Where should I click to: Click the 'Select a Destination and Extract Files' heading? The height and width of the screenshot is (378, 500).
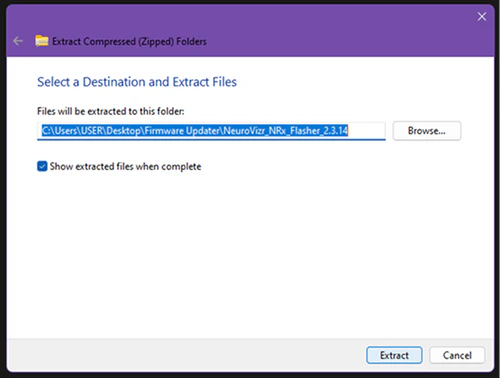[137, 82]
